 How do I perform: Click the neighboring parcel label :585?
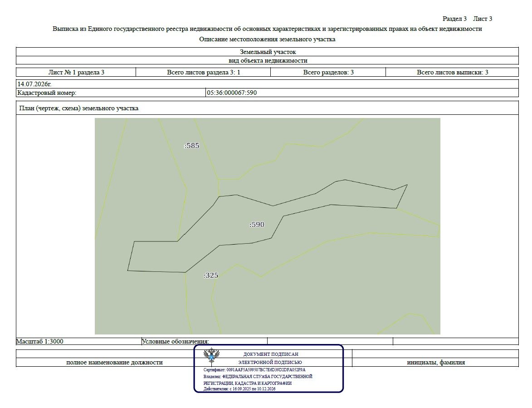tap(192, 146)
